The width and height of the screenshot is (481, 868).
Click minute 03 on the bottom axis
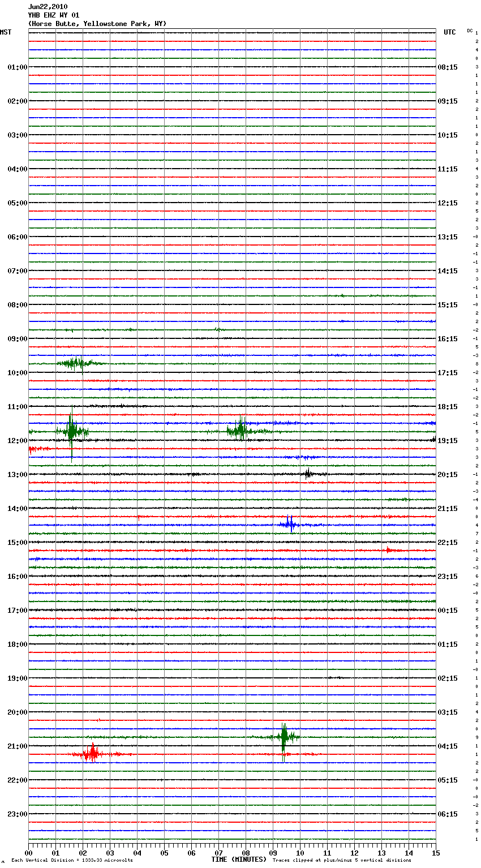click(110, 853)
